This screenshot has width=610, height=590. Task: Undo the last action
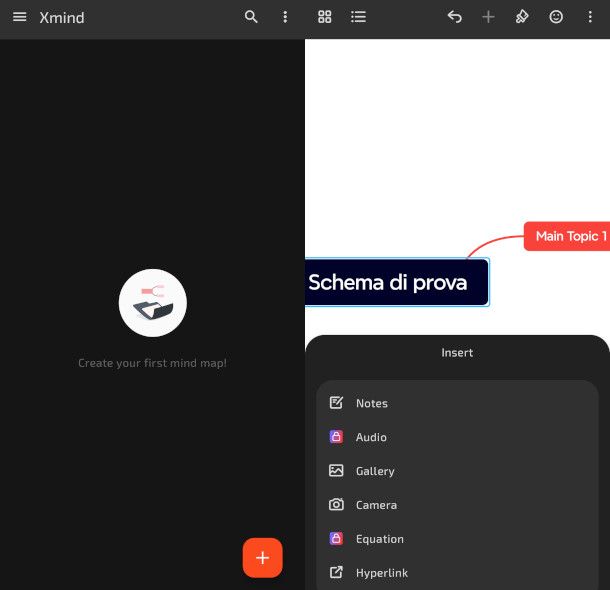point(454,17)
